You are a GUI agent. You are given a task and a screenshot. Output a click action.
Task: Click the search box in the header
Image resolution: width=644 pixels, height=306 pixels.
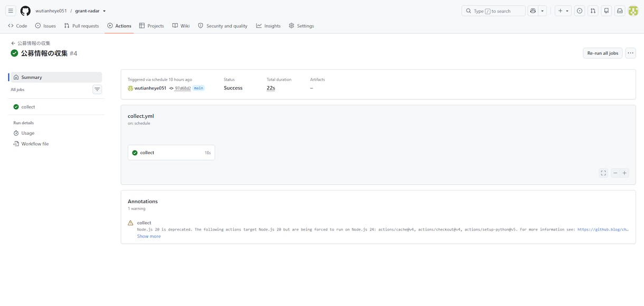494,11
